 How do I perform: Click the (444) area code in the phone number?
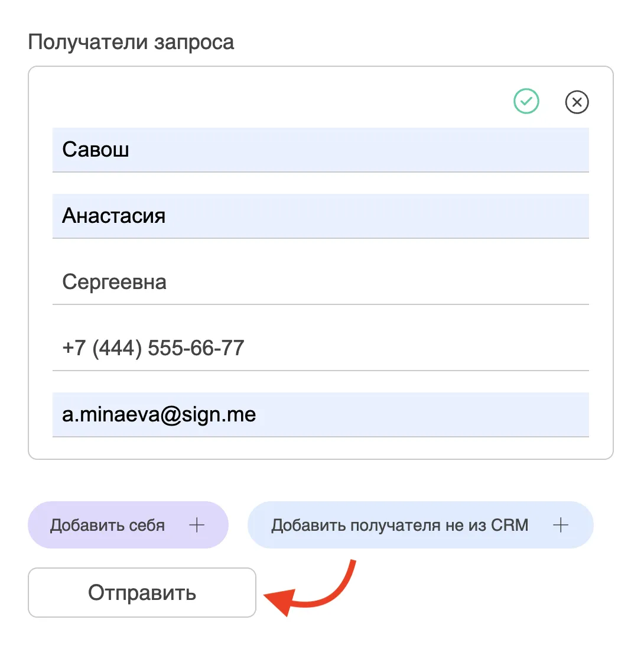click(117, 348)
